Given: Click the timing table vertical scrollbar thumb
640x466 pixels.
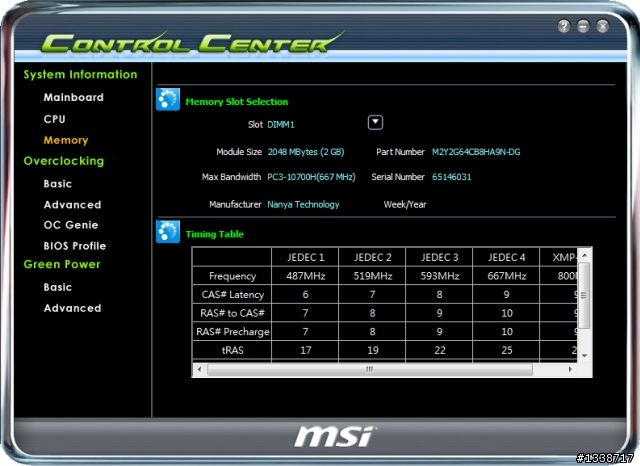Looking at the screenshot, I should pyautogui.click(x=584, y=295).
